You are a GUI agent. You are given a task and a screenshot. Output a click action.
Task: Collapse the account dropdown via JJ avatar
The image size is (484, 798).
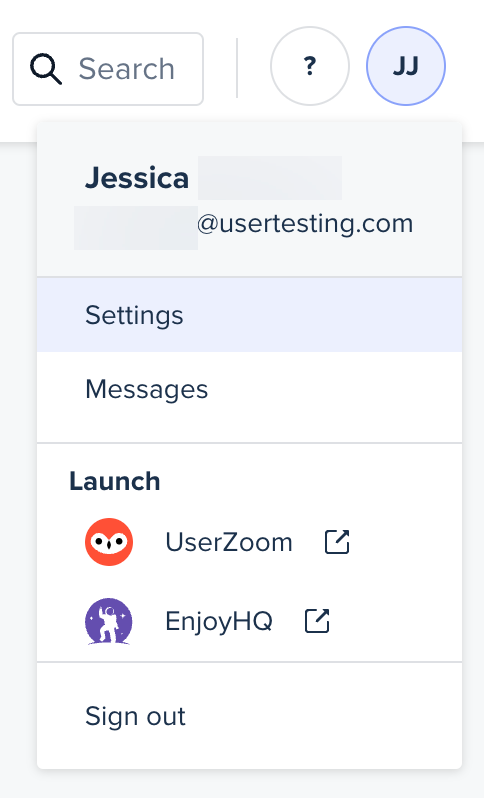click(406, 66)
